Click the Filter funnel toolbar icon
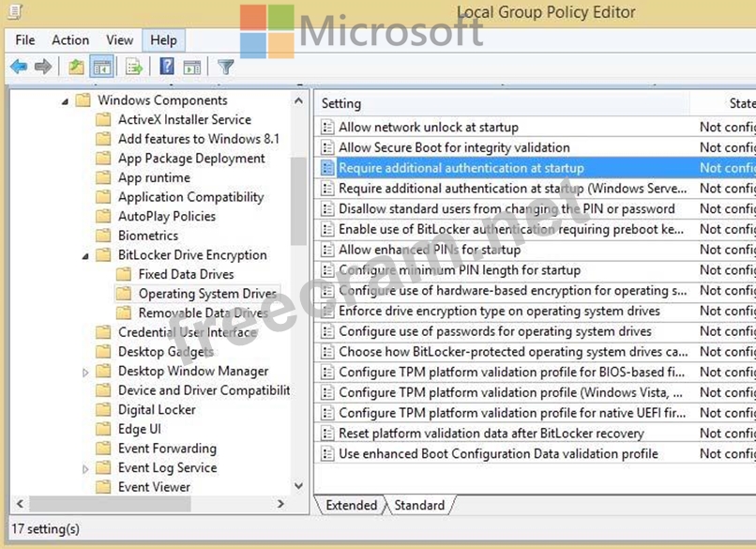This screenshot has height=549, width=756. point(226,67)
